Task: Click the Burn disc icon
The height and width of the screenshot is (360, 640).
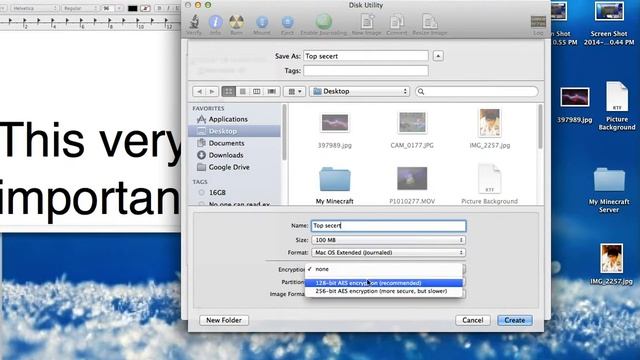Action: [x=236, y=22]
